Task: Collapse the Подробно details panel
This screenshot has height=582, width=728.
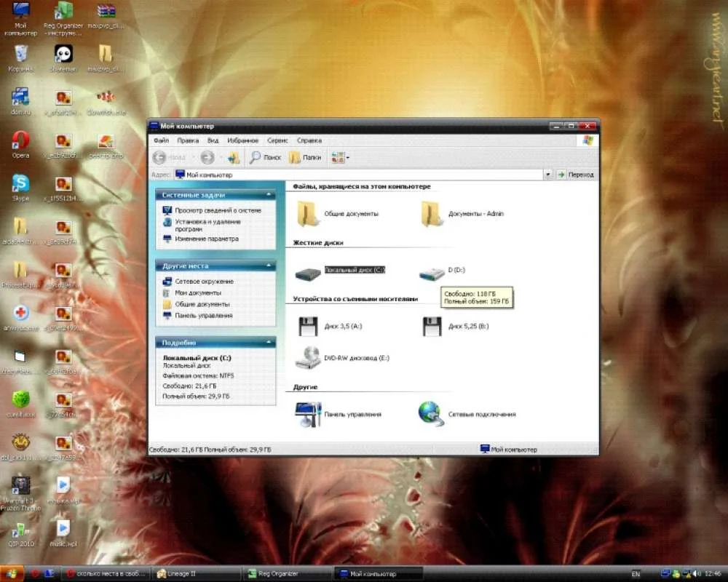Action: (x=269, y=343)
